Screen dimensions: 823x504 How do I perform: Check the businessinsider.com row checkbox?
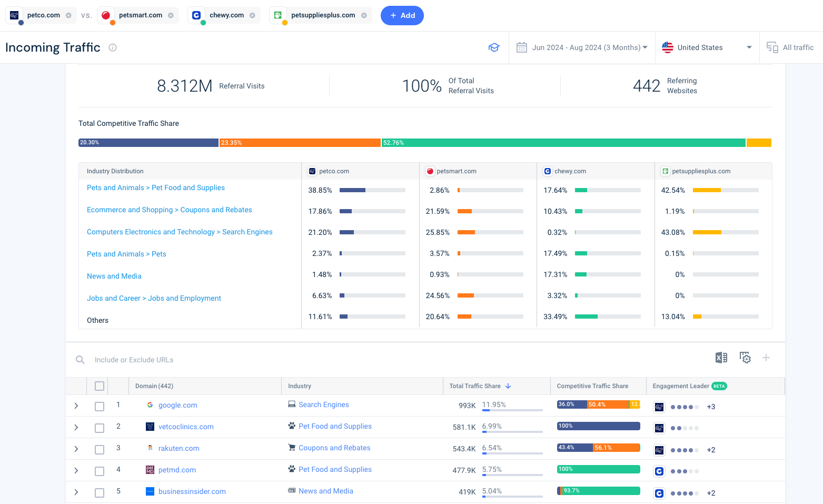pos(100,493)
